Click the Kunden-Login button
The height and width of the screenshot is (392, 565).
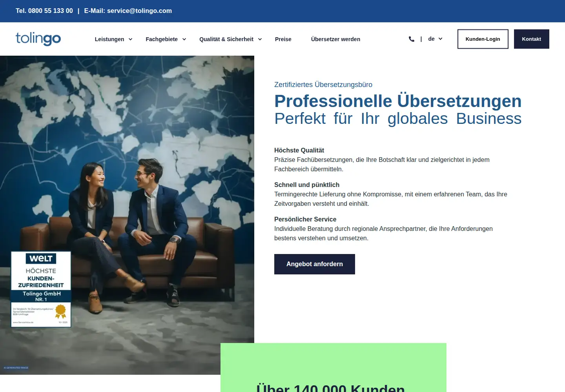(483, 39)
